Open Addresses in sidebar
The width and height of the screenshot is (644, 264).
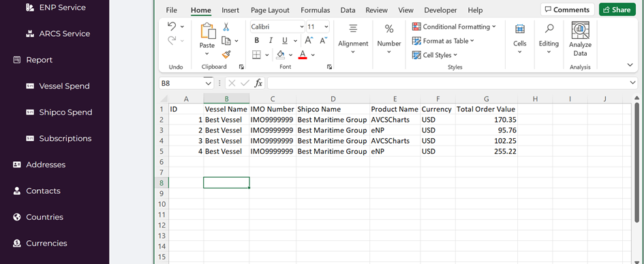[x=39, y=165]
